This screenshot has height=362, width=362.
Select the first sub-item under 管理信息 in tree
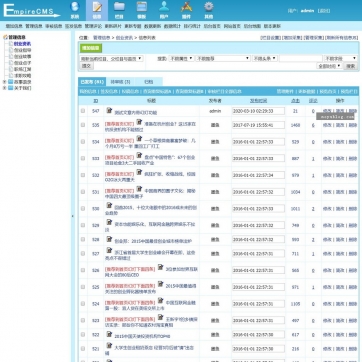pos(22,44)
